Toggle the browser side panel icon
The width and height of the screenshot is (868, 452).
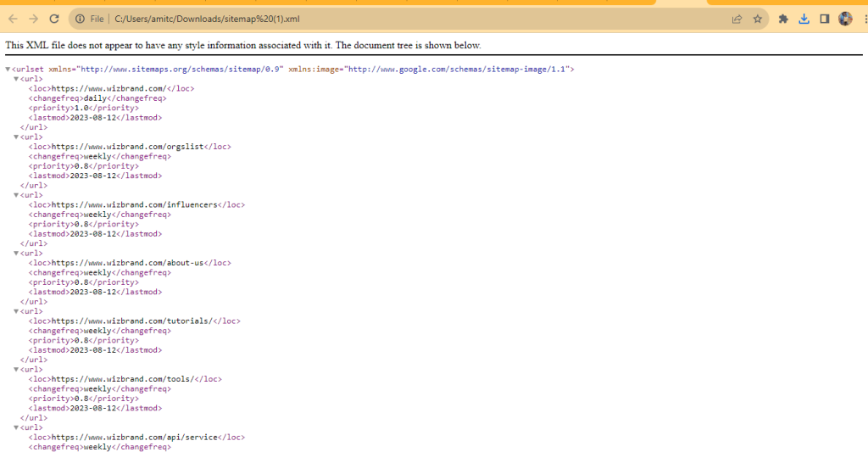point(824,19)
